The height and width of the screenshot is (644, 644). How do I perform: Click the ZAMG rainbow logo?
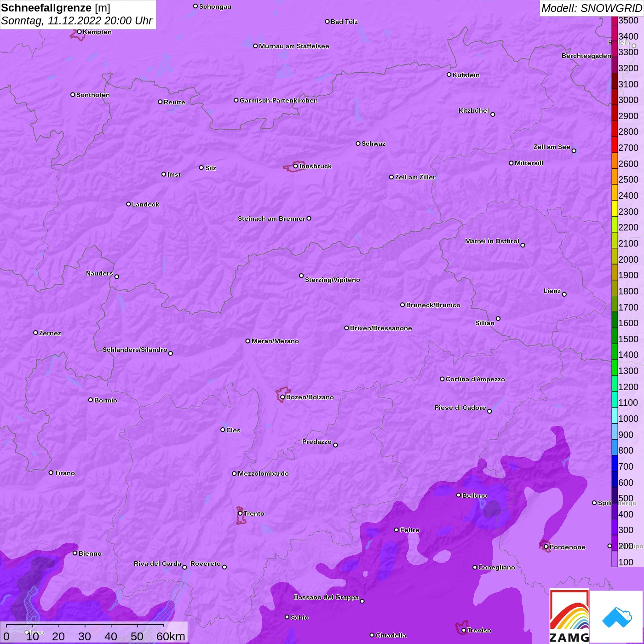coord(569,616)
